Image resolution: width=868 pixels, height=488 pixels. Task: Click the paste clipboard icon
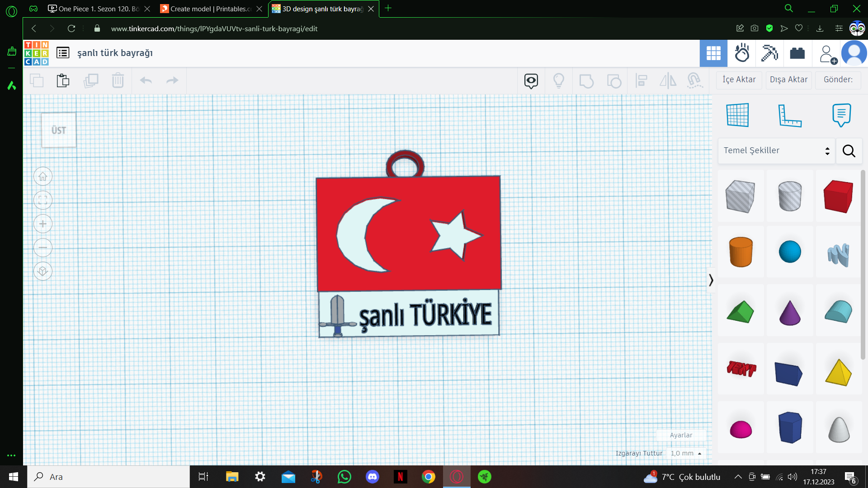pos(63,80)
